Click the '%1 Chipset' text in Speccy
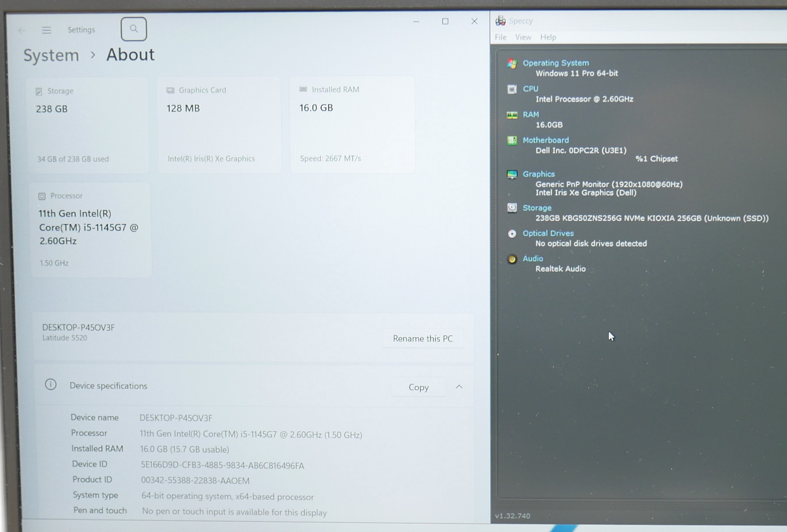The width and height of the screenshot is (787, 532). (x=657, y=159)
